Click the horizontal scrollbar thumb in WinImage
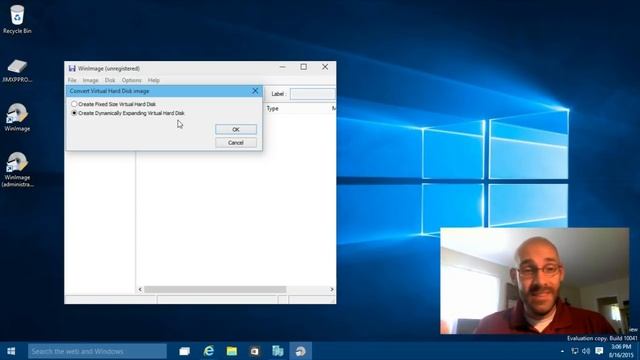 pos(215,289)
